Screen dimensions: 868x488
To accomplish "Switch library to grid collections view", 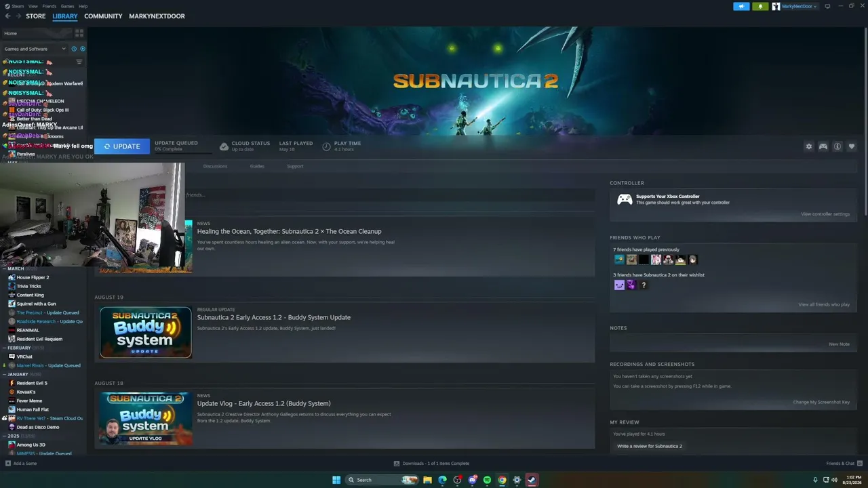I will click(x=79, y=33).
